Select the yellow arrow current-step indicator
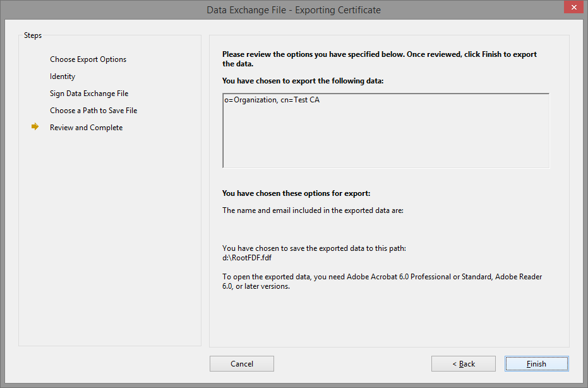The width and height of the screenshot is (588, 388). pos(35,127)
